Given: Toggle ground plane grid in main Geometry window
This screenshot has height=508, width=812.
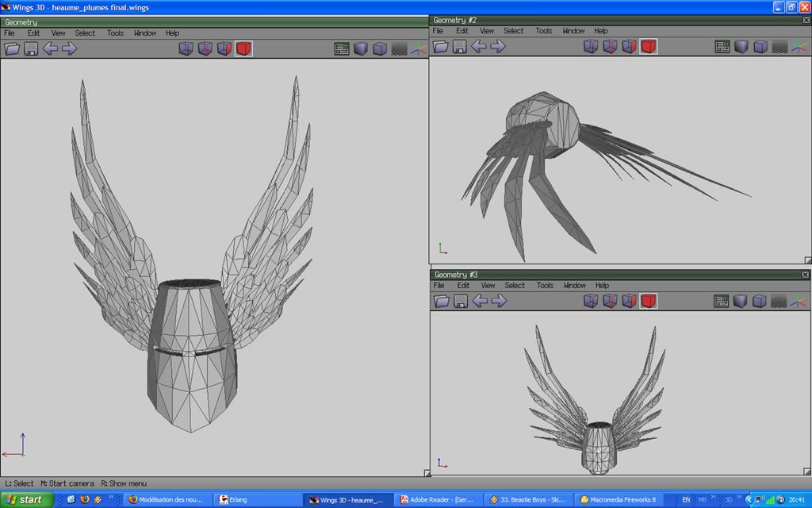Looking at the screenshot, I should (399, 48).
